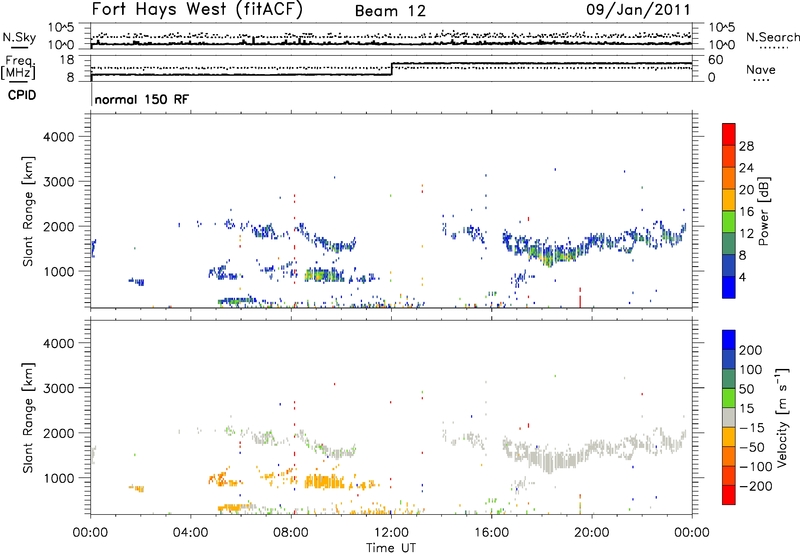Click the "Nave" legend label

click(x=761, y=69)
